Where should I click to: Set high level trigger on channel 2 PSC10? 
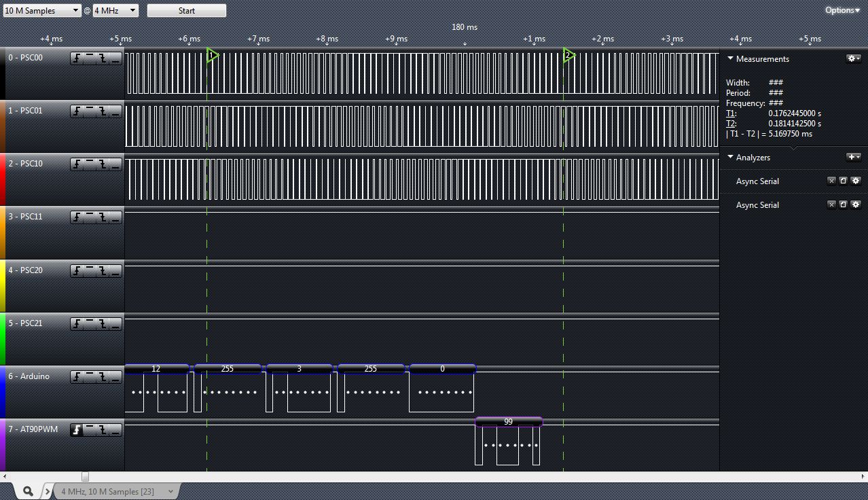click(90, 164)
